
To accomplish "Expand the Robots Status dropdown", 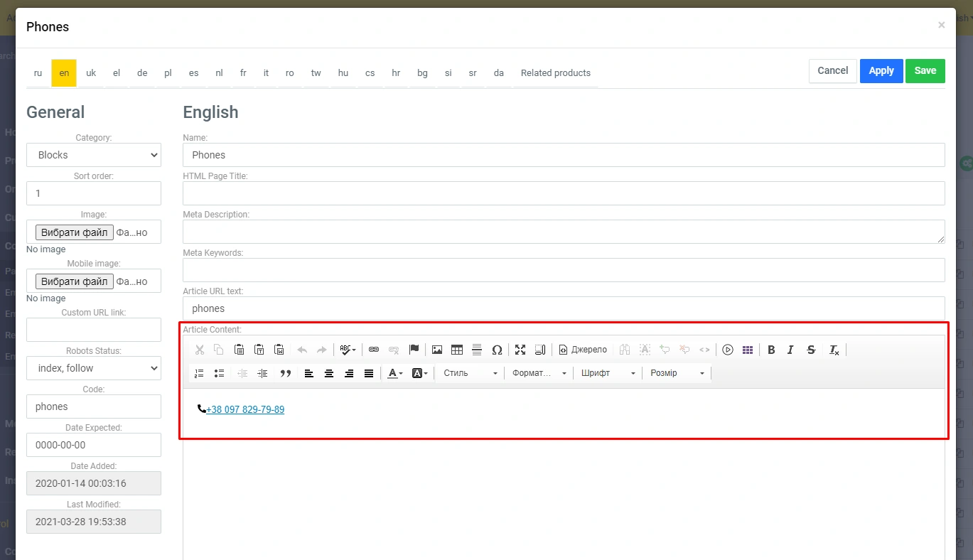I will point(94,368).
